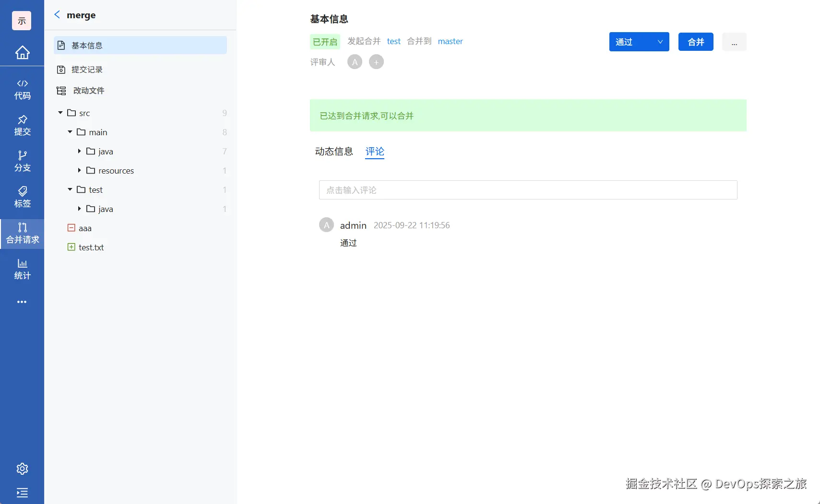The image size is (820, 504).
Task: Collapse the test folder arrow
Action: (x=70, y=189)
